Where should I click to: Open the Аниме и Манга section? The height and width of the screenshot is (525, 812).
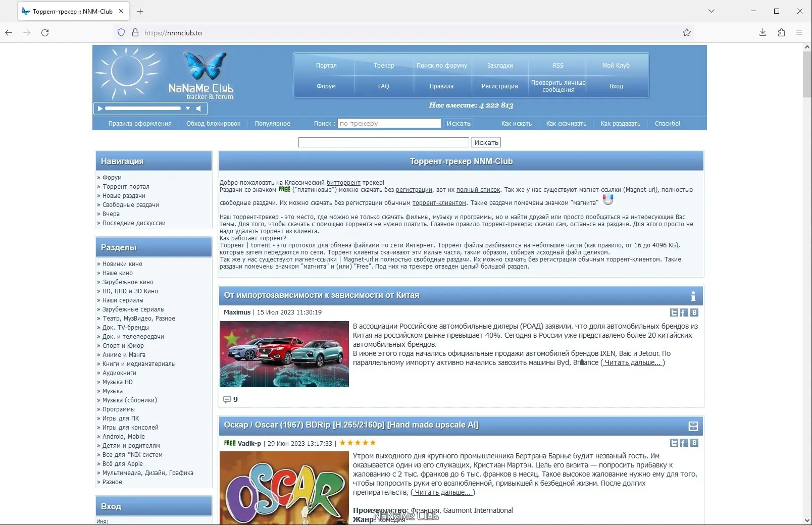pos(124,355)
